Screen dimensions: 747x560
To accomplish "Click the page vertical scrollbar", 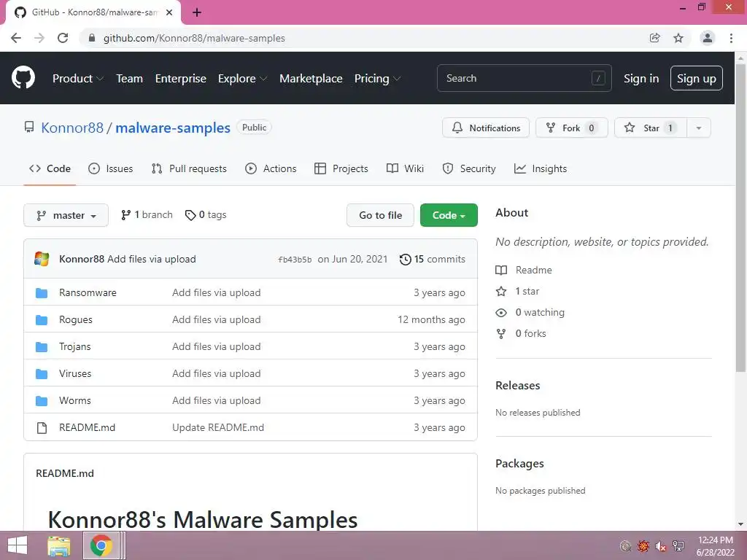I will tap(740, 217).
